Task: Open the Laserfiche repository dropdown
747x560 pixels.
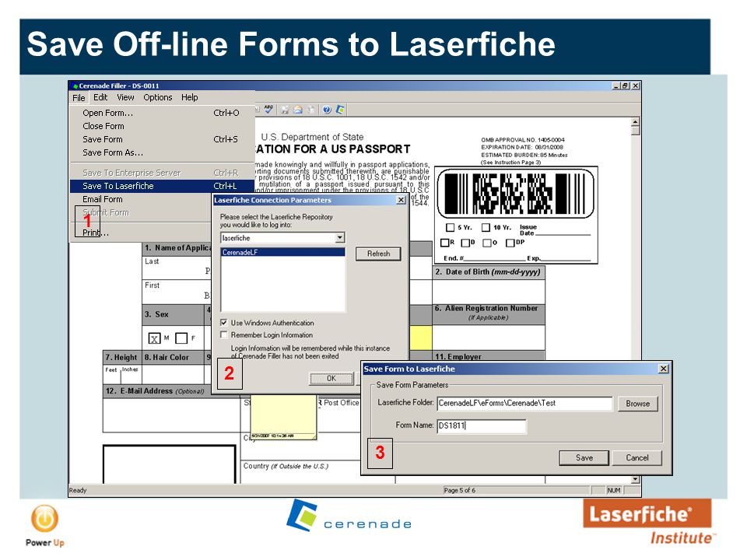Action: [340, 238]
